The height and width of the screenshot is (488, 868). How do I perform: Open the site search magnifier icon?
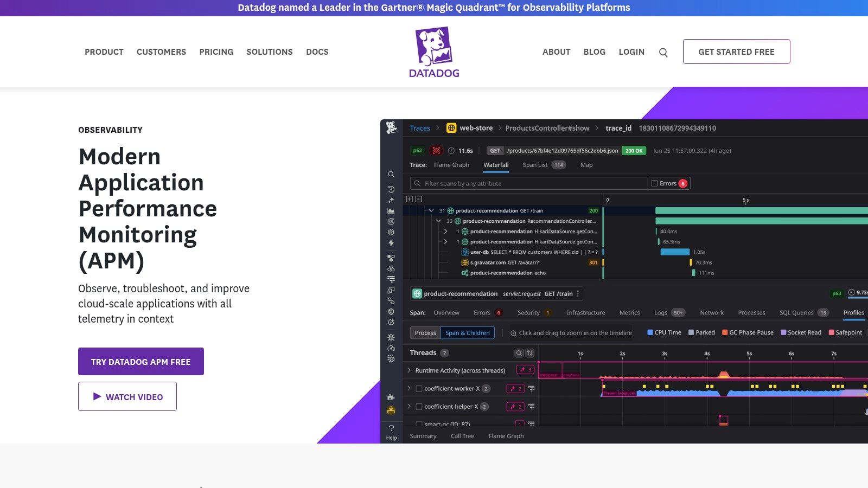point(663,53)
